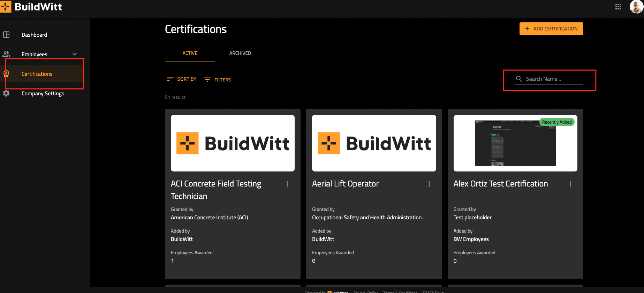Open options menu for ACI Concrete Field Testing
This screenshot has width=644, height=293.
[288, 184]
